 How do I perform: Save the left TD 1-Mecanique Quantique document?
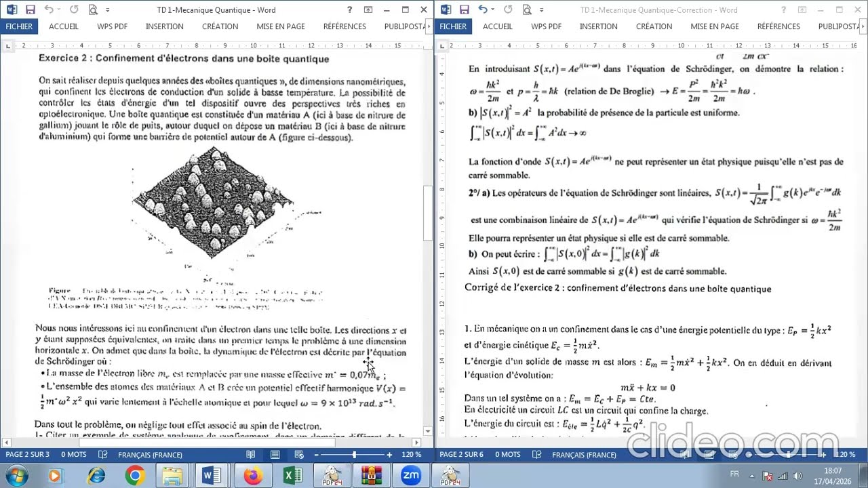[x=30, y=10]
